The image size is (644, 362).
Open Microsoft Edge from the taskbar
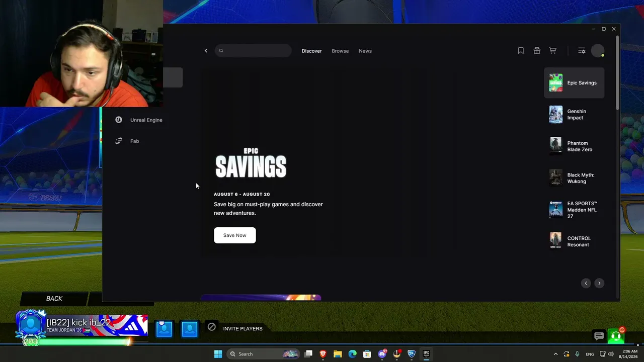tap(353, 354)
